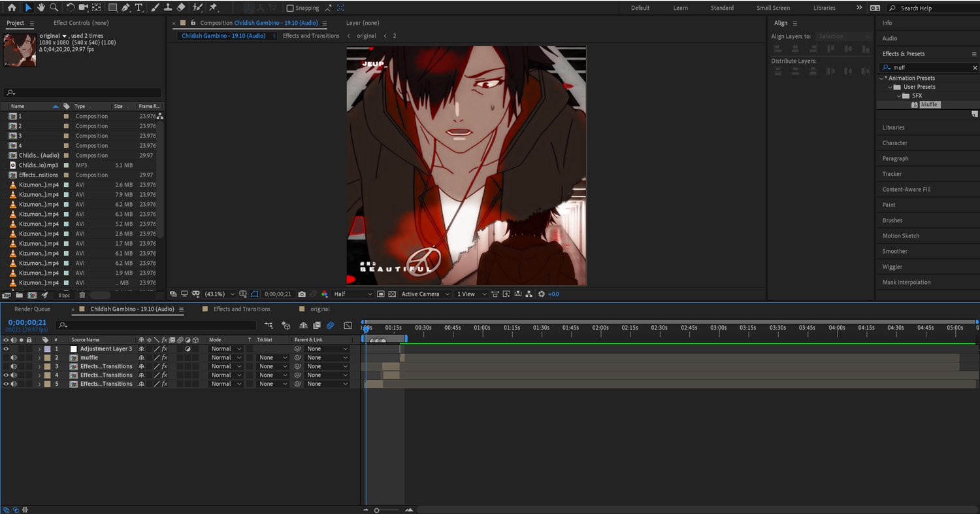Select the Clone Stamp tool
Viewport: 980px width, 514px height.
point(168,8)
